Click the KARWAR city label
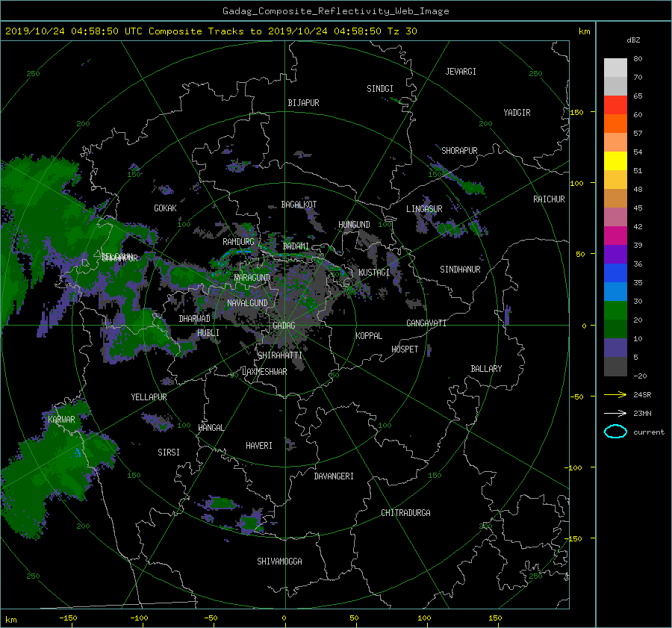672x628 pixels. (61, 420)
